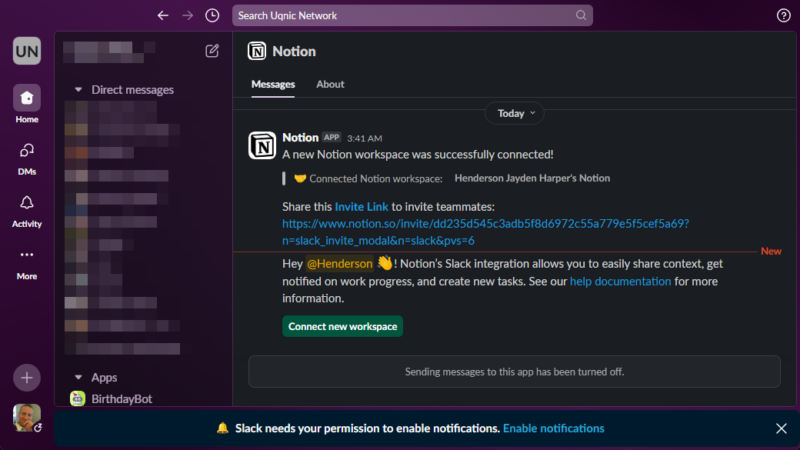Screen dimensions: 800x450
Task: Click the @Henderson mention
Action: (x=339, y=264)
